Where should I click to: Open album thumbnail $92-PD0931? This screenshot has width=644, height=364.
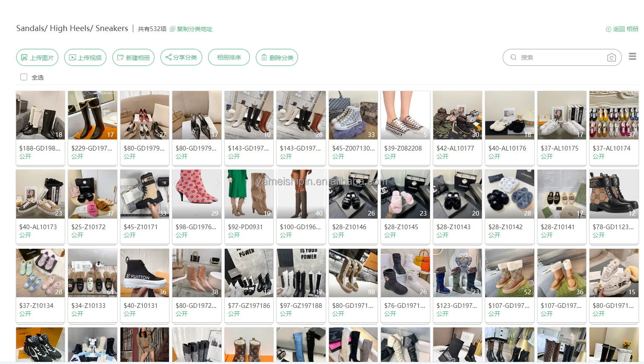coord(249,194)
